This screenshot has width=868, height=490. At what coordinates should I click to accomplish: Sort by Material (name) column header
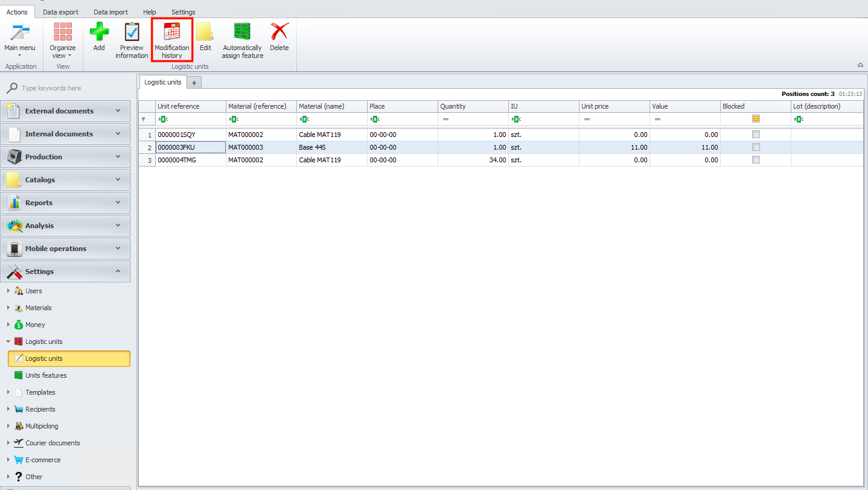tap(331, 106)
